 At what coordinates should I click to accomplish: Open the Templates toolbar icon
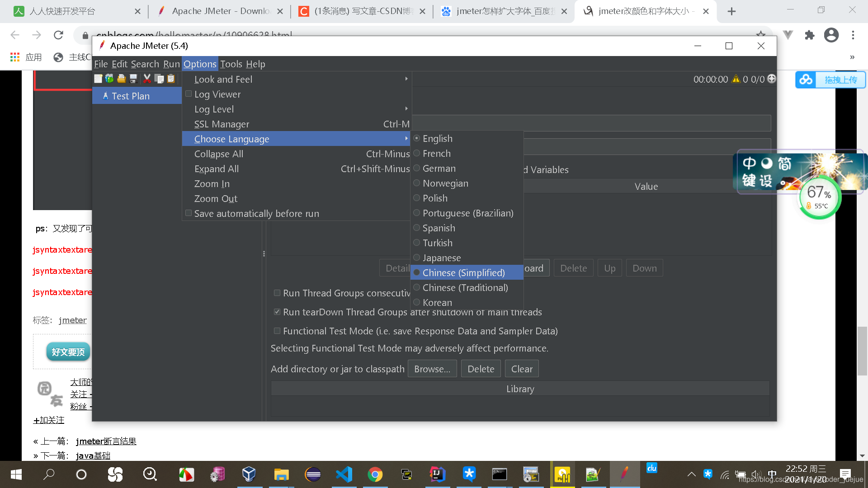[x=109, y=79]
